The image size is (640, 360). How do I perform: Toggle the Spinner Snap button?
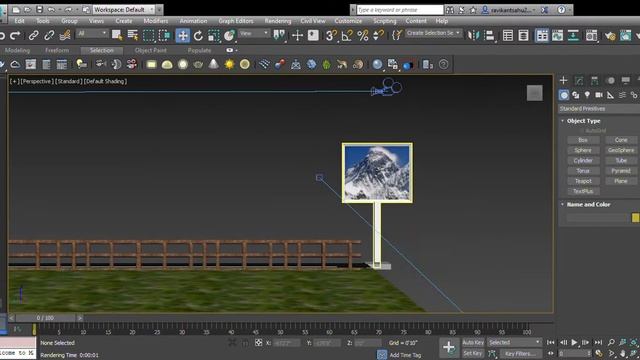coord(378,36)
